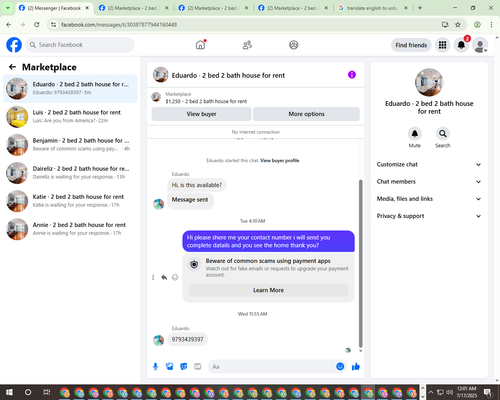
Task: Open a new browser tab
Action: [x=420, y=8]
